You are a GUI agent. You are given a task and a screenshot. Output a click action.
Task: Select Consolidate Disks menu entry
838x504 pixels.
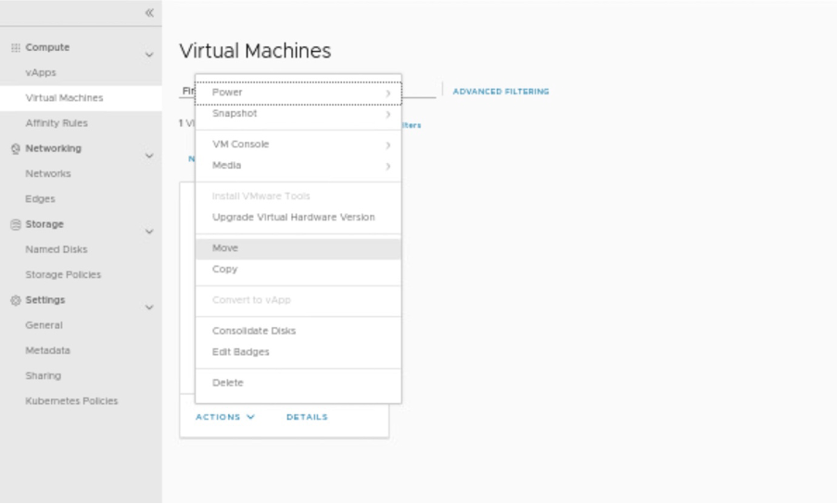254,331
